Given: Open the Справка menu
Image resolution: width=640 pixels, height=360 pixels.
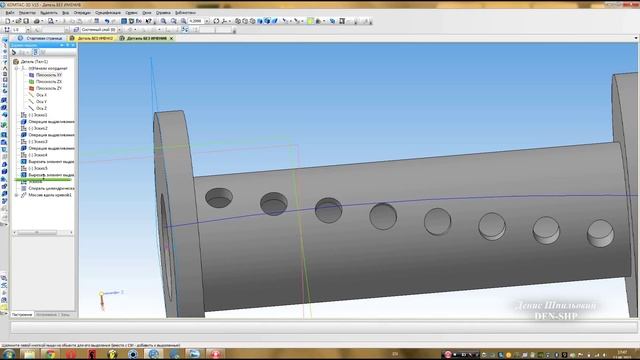Looking at the screenshot, I should (163, 13).
